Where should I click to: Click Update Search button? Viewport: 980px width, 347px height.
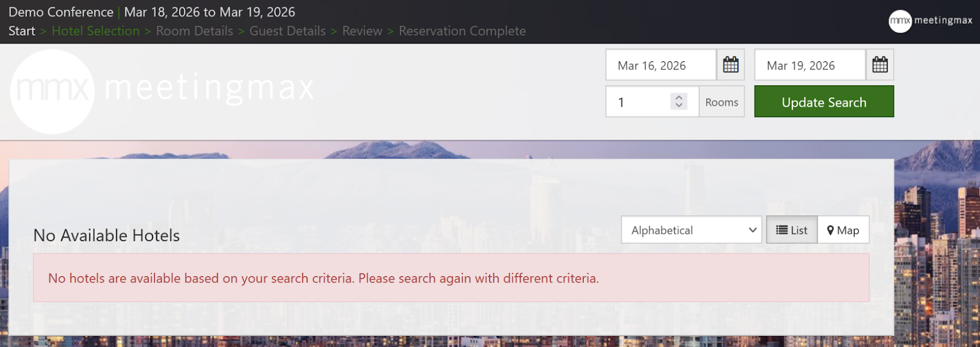pyautogui.click(x=824, y=101)
